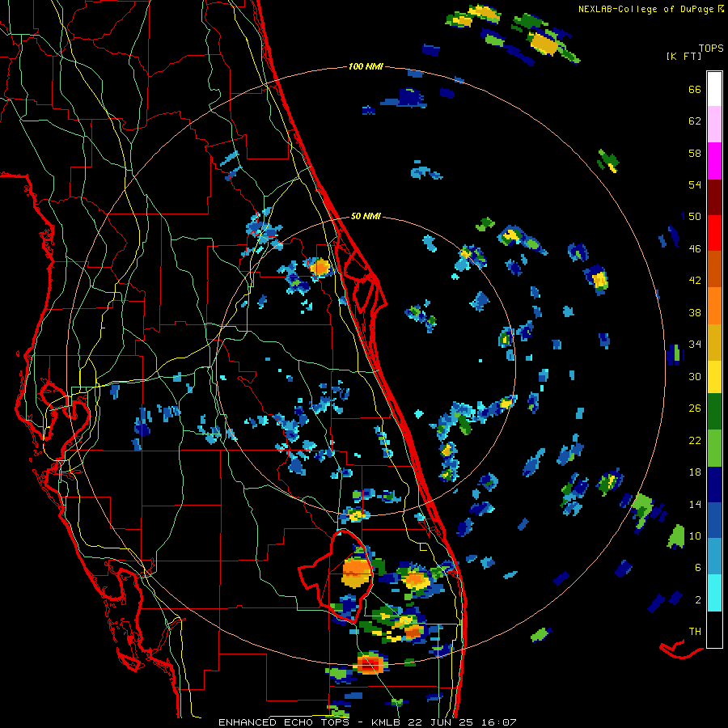Click the 38 legend value

pyautogui.click(x=695, y=313)
